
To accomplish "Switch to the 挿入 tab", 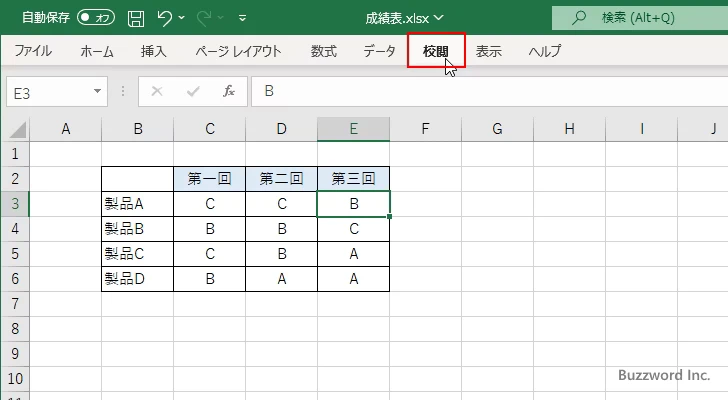I will [154, 51].
